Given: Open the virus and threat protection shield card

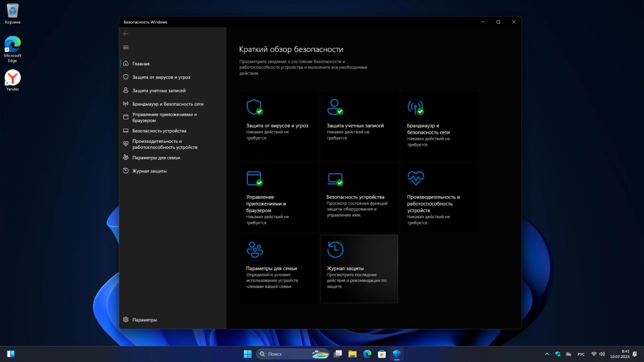Looking at the screenshot, I should (278, 126).
